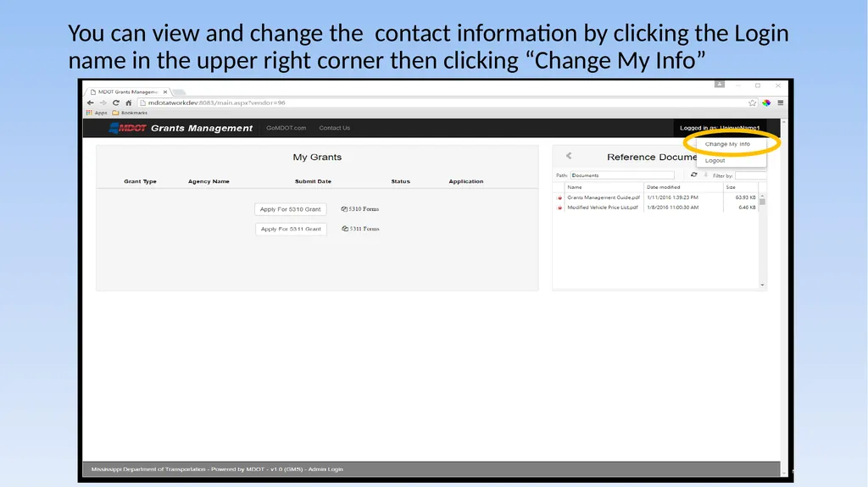This screenshot has height=487, width=868.
Task: Open the Logged in as UniqueName1 dropdown
Action: [x=720, y=128]
